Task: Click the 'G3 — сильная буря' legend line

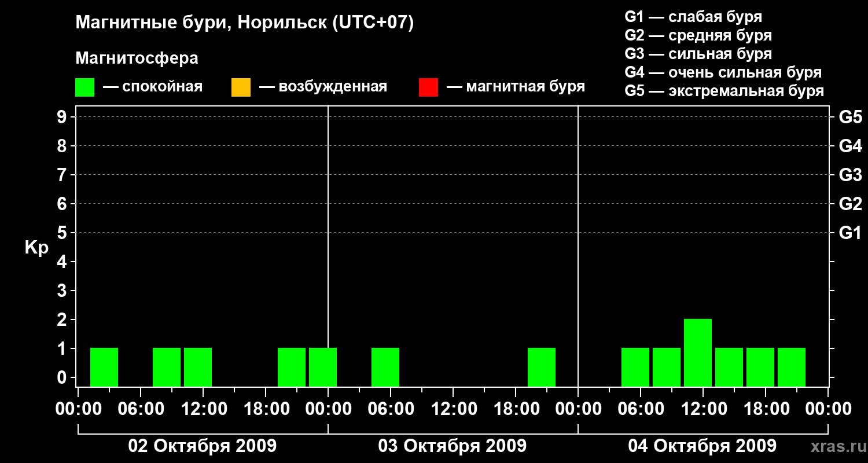Action: (698, 54)
